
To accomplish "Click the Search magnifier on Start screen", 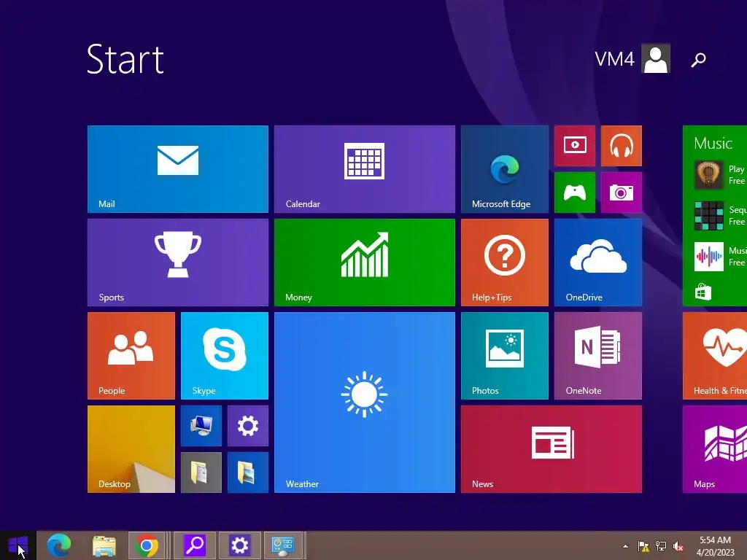I will tap(698, 60).
